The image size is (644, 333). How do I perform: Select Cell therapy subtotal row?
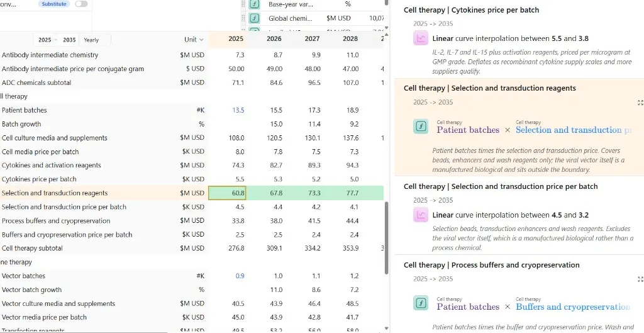point(32,248)
